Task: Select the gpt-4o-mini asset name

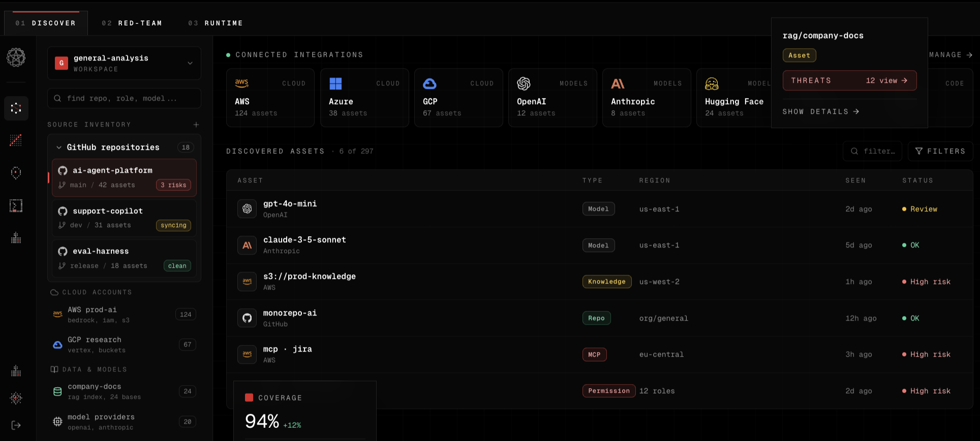Action: (x=290, y=204)
